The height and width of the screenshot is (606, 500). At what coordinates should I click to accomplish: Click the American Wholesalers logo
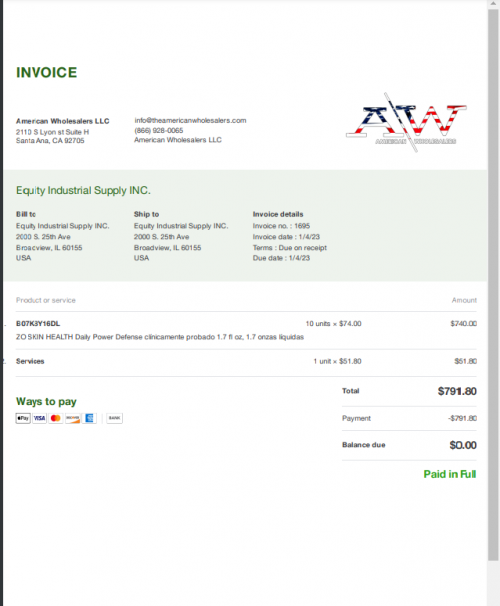(x=406, y=123)
